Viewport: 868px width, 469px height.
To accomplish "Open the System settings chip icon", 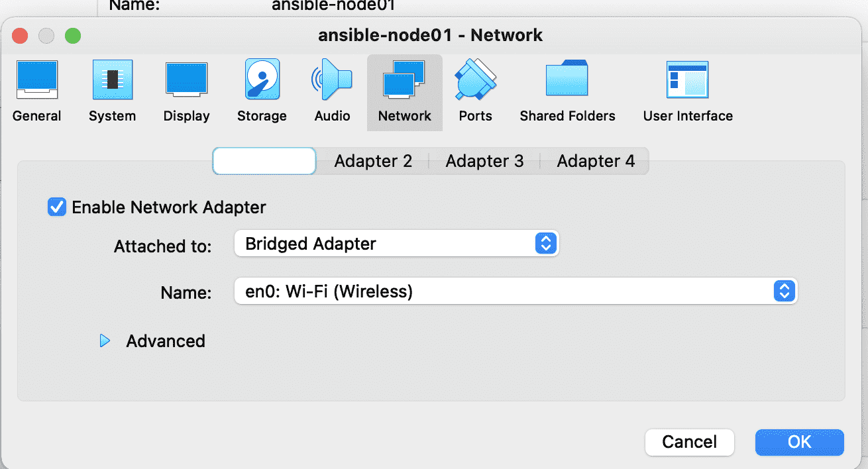I will 112,80.
